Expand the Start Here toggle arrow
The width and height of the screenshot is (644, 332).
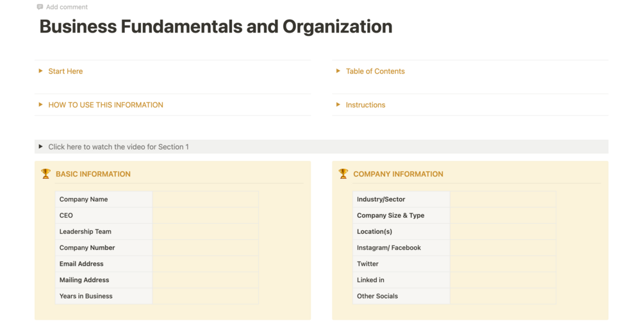pyautogui.click(x=41, y=71)
